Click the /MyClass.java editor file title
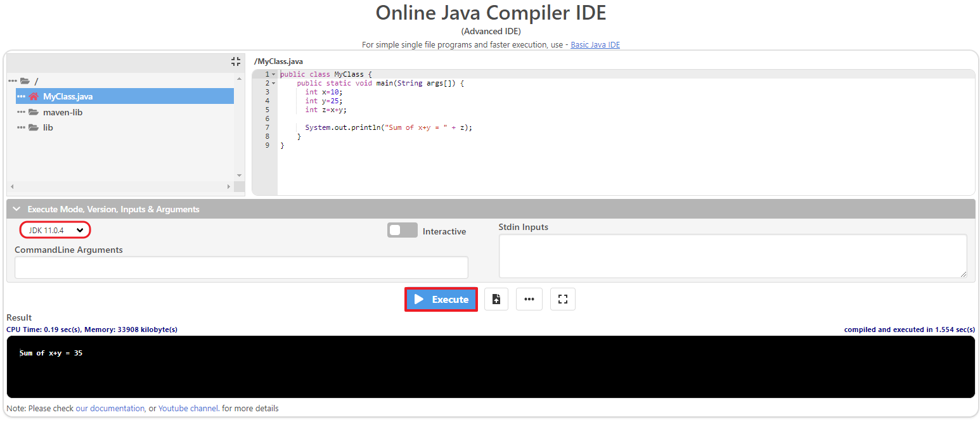This screenshot has height=422, width=980. coord(278,61)
